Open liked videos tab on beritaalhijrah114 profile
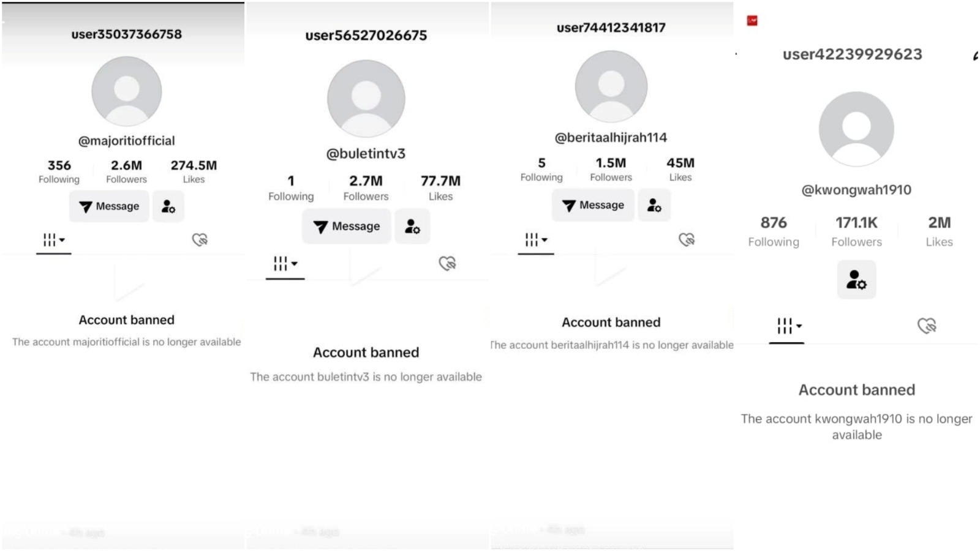Image resolution: width=980 pixels, height=551 pixels. tap(687, 239)
